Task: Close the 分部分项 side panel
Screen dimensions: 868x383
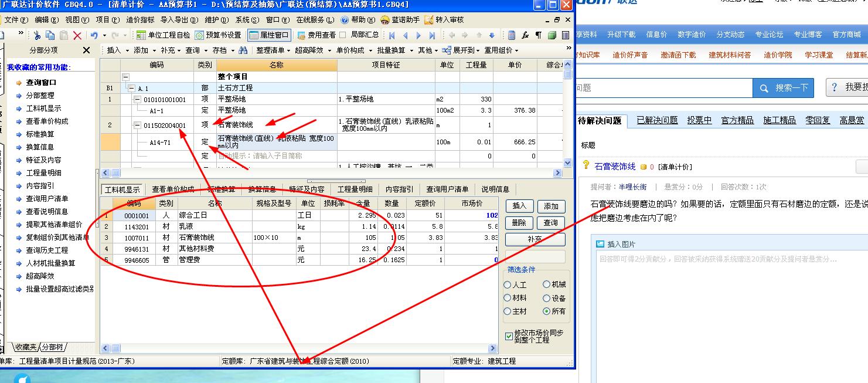Action: pos(87,50)
